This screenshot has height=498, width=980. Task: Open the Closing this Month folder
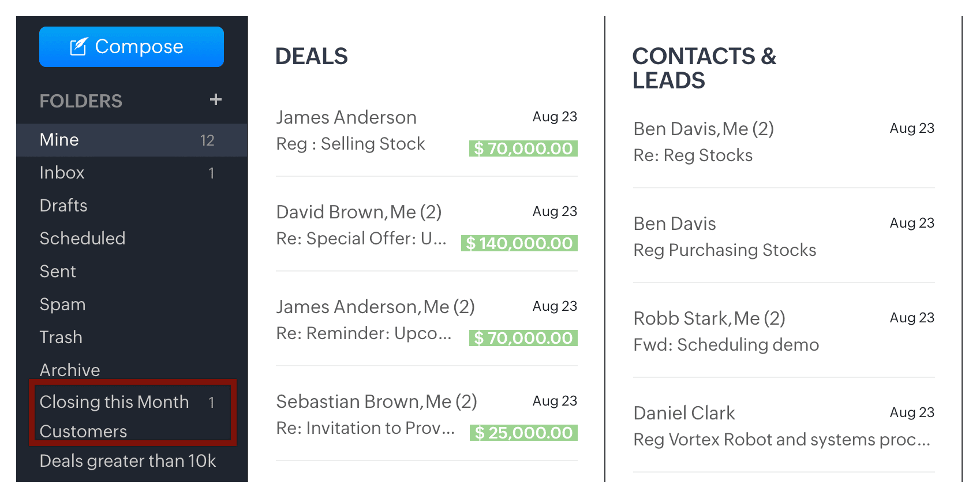[114, 402]
